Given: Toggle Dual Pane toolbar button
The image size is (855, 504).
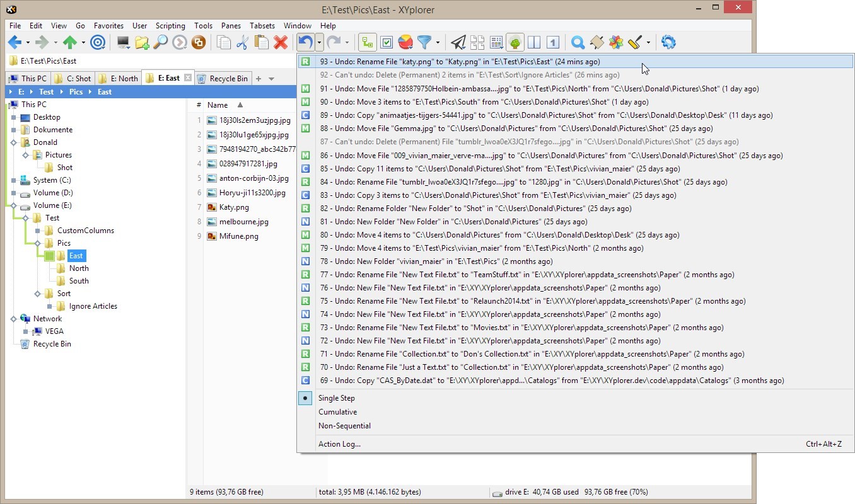Looking at the screenshot, I should 534,42.
